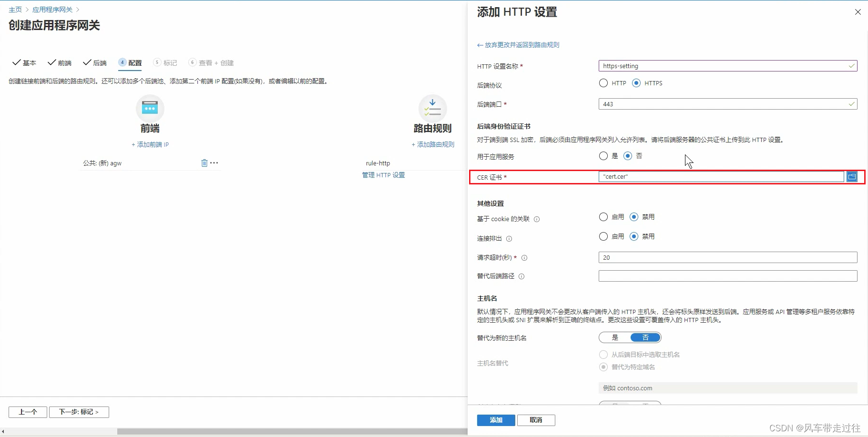Focus the request timeout field
The image size is (868, 437).
pos(728,257)
